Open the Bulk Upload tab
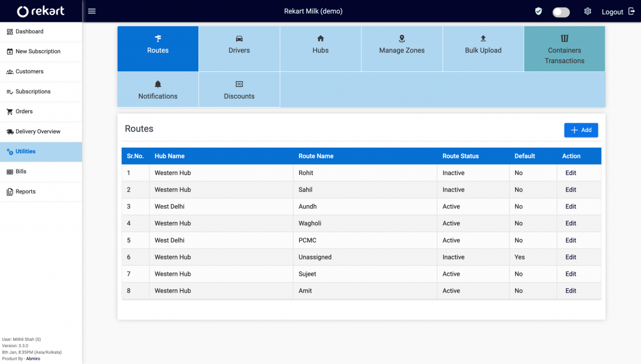Viewport: 641px width, 364px height. point(483,49)
